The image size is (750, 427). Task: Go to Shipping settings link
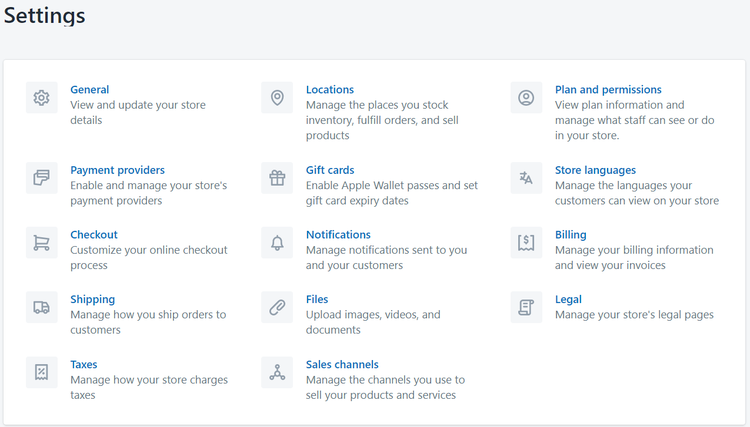pos(92,299)
